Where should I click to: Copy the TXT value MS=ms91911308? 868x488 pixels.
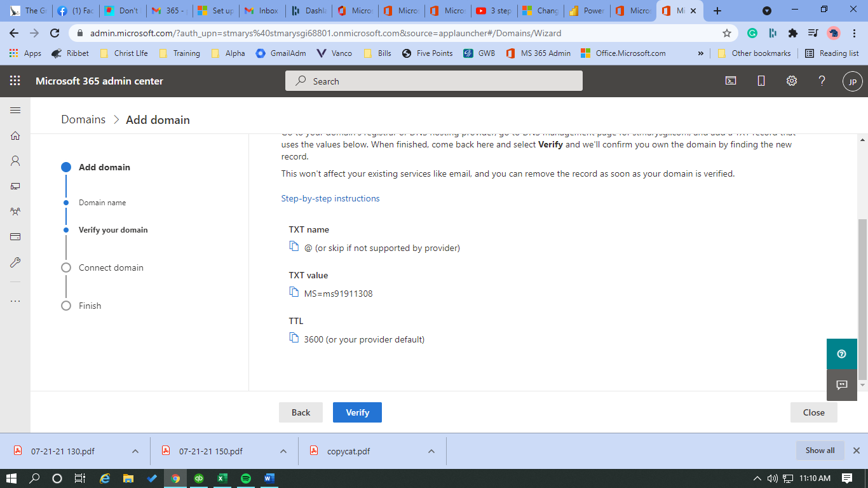294,292
